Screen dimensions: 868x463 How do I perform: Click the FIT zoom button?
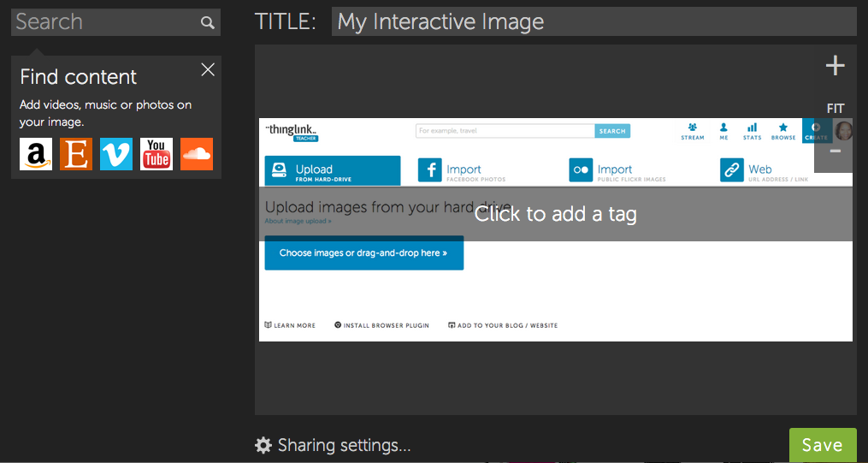coord(836,109)
